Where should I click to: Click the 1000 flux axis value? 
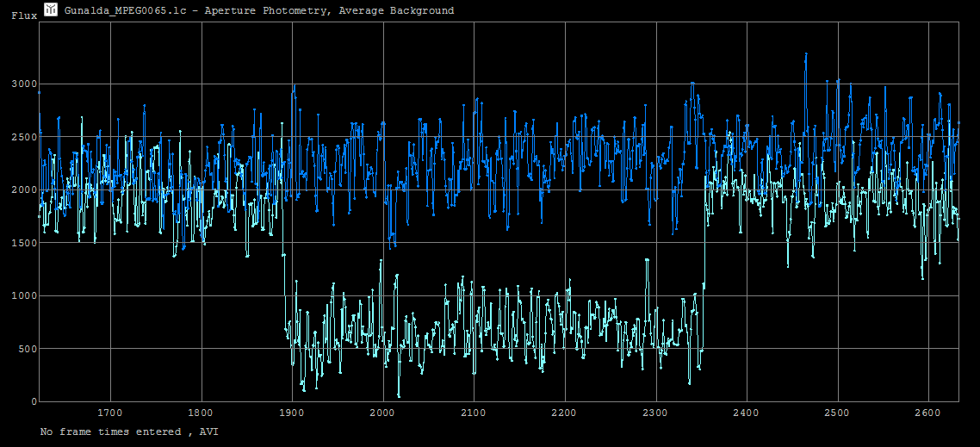click(x=24, y=295)
